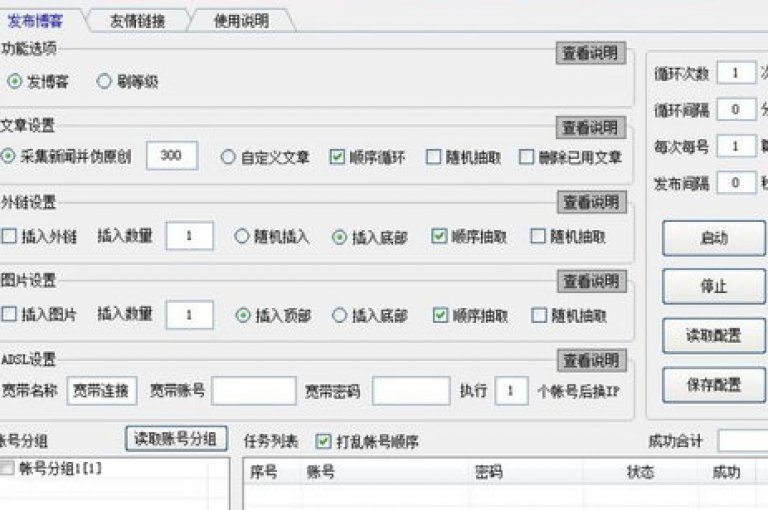Viewport: 768px width, 510px height.
Task: Uncheck 顺序抽取 in 图片设置
Action: 440,316
